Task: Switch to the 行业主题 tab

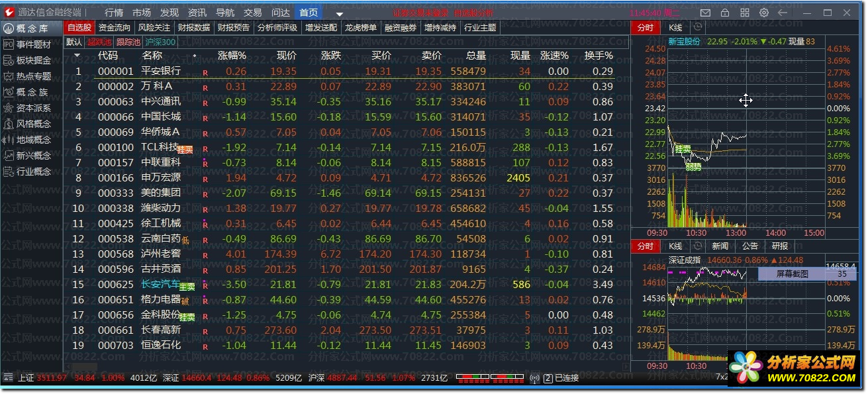Action: (480, 27)
